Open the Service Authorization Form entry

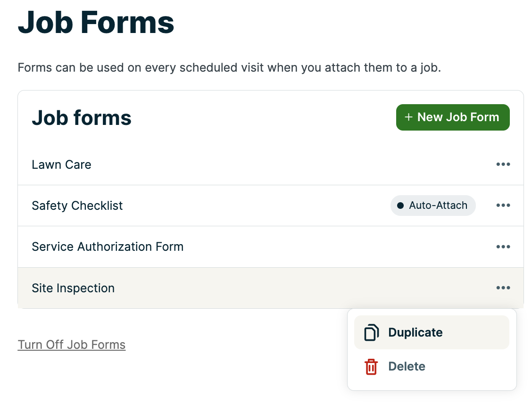coord(108,247)
